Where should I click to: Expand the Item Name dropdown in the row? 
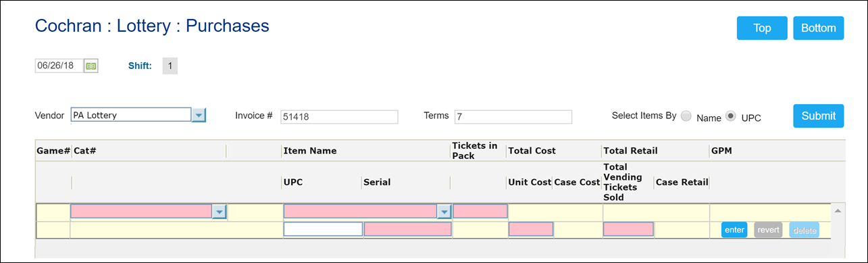(444, 212)
